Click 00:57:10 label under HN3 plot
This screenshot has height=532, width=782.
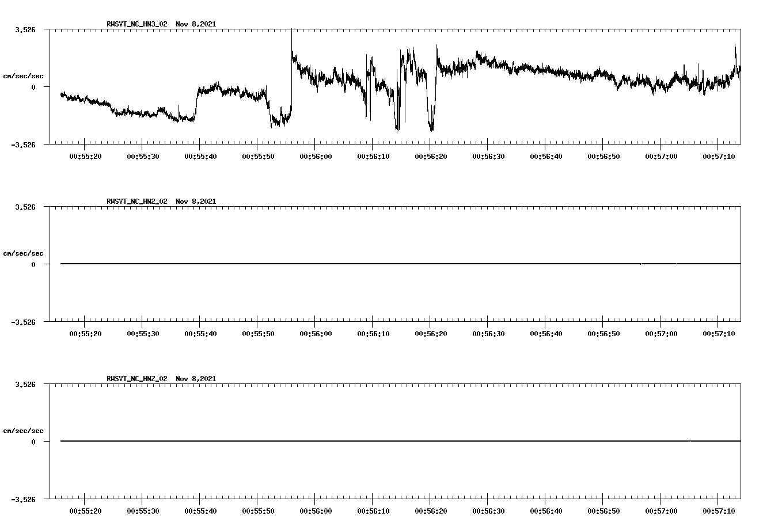pyautogui.click(x=719, y=157)
